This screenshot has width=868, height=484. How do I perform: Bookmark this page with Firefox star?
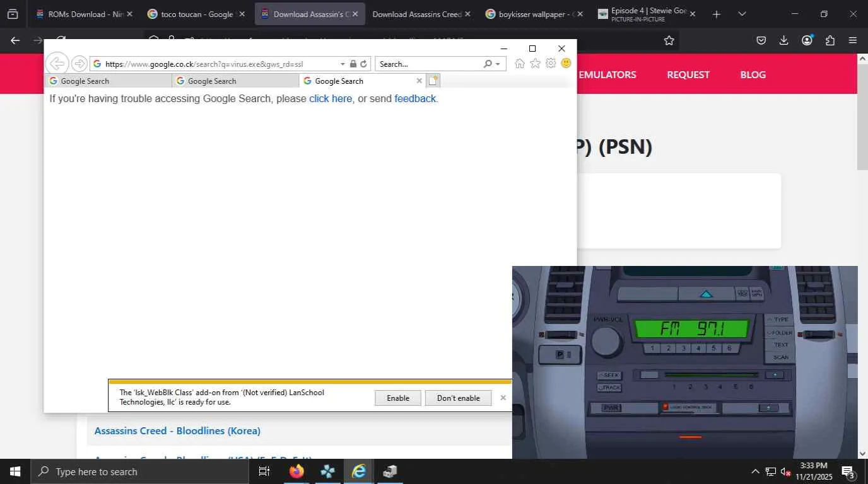669,40
